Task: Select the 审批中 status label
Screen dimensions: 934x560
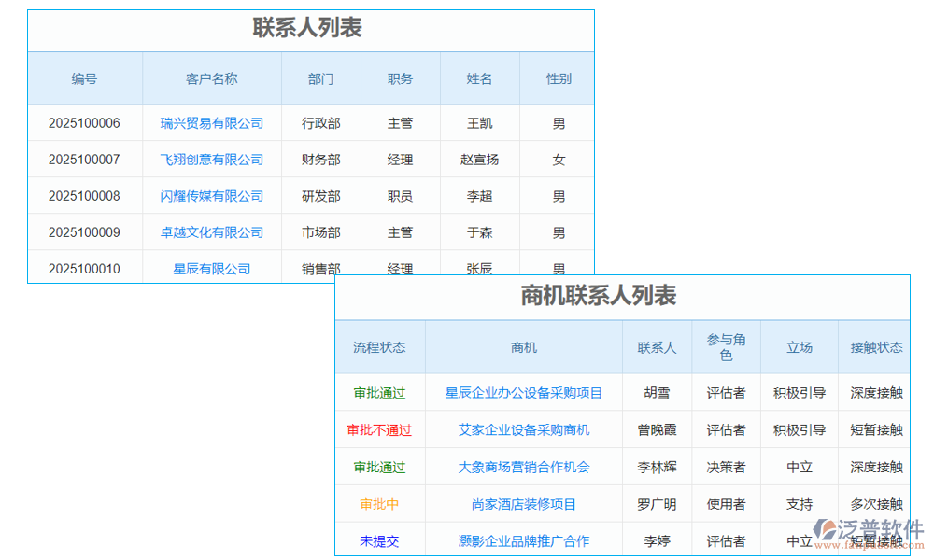Action: [x=380, y=503]
